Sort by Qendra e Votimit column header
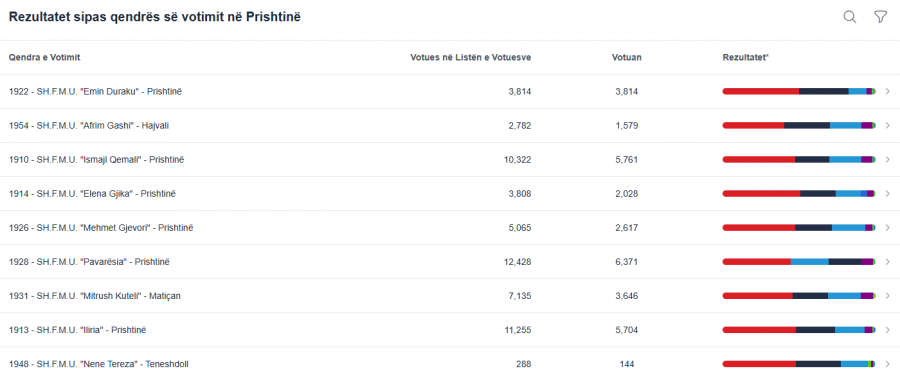900x380 pixels. [x=44, y=57]
